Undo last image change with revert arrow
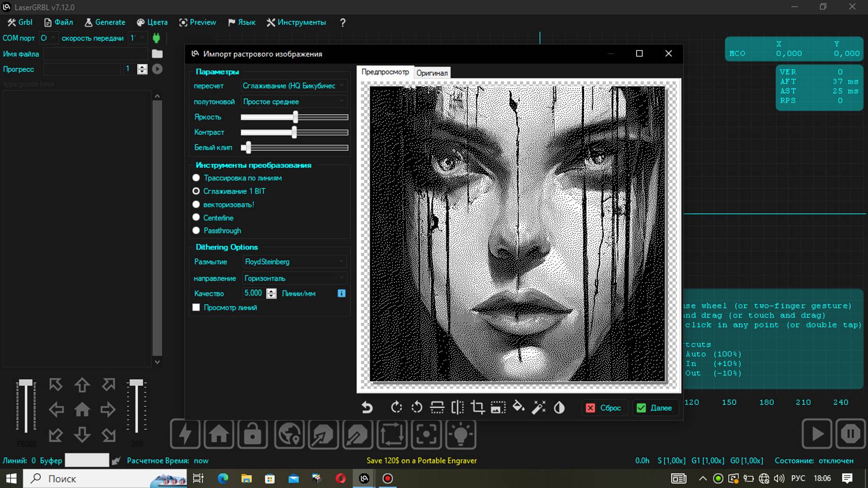This screenshot has height=488, width=868. [x=367, y=407]
